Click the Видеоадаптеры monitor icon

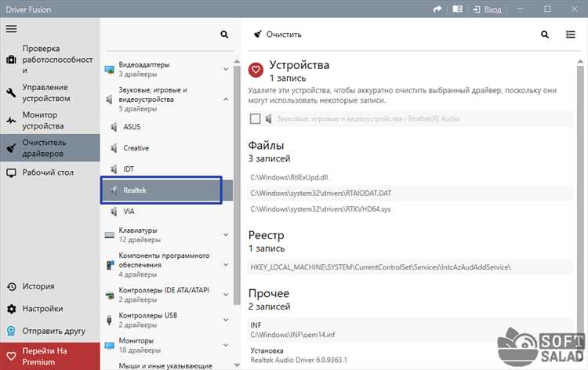110,70
